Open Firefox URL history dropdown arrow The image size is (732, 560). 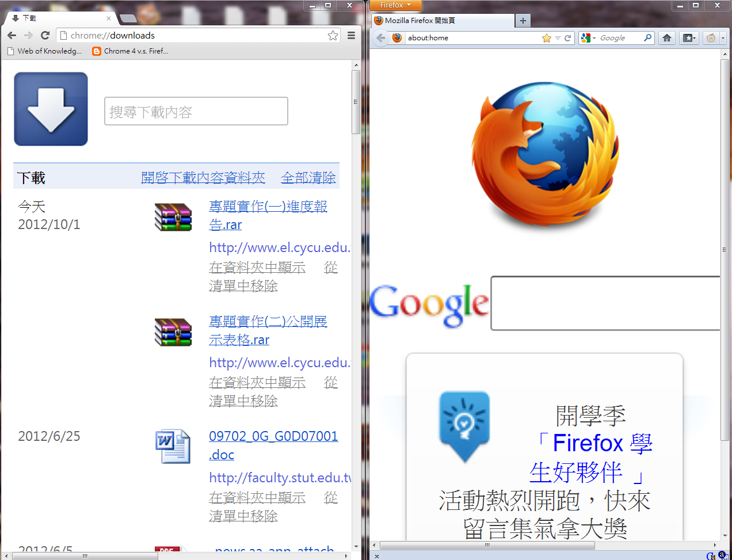[558, 39]
